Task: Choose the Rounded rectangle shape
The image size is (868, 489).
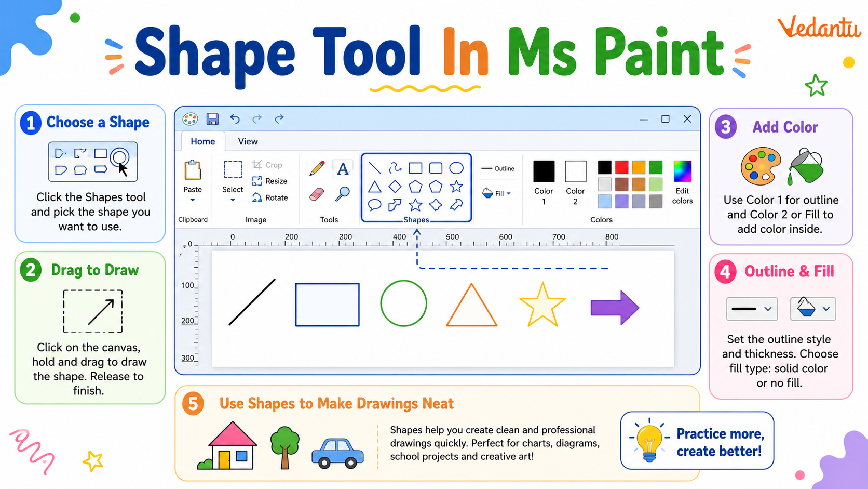Action: click(436, 168)
